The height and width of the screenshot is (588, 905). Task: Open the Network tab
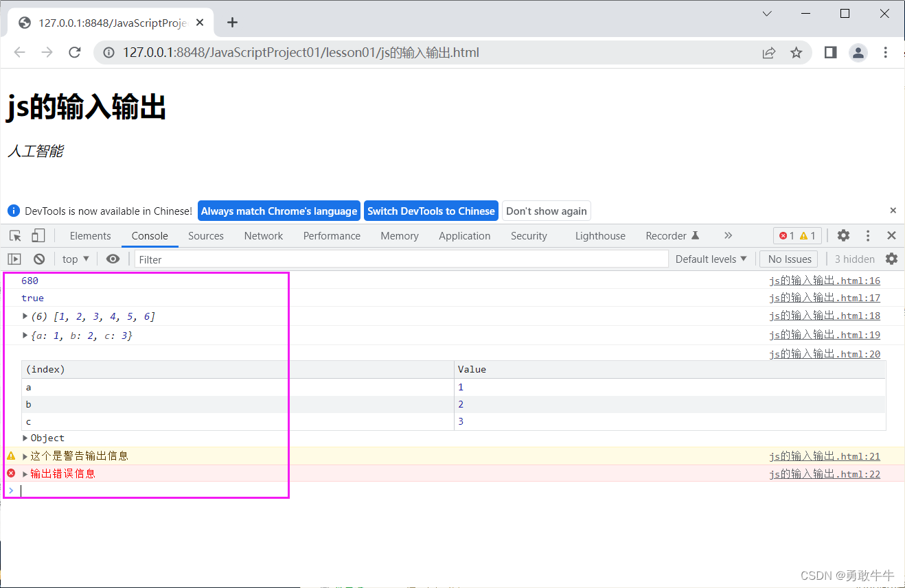click(264, 236)
